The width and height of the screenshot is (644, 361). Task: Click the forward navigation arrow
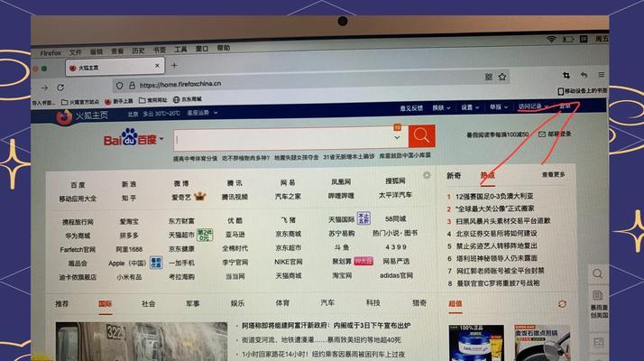(x=44, y=88)
